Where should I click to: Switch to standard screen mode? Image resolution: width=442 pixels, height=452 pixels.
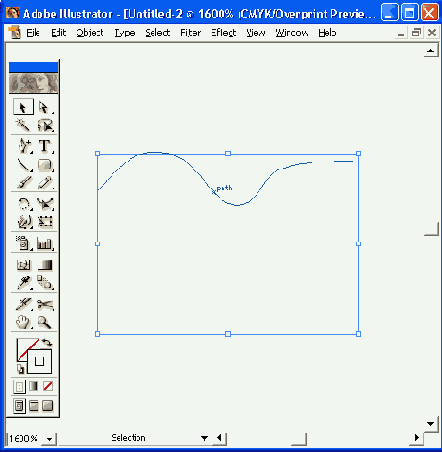(19, 406)
